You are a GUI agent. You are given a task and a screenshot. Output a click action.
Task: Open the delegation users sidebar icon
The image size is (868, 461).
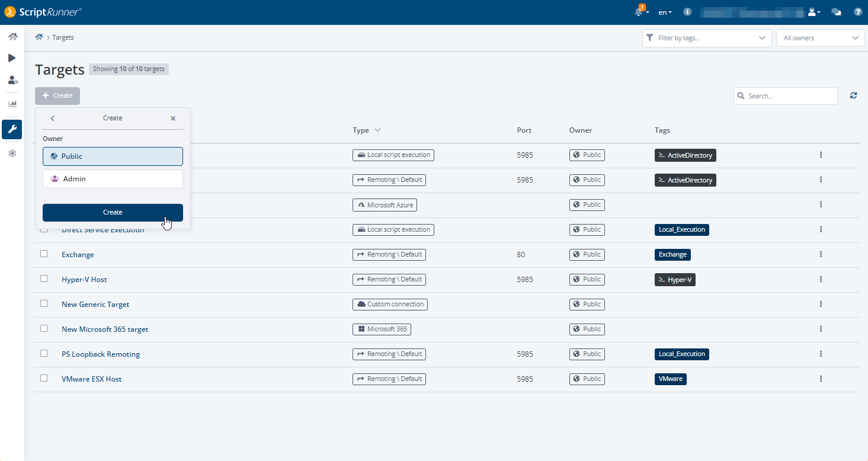click(x=12, y=80)
